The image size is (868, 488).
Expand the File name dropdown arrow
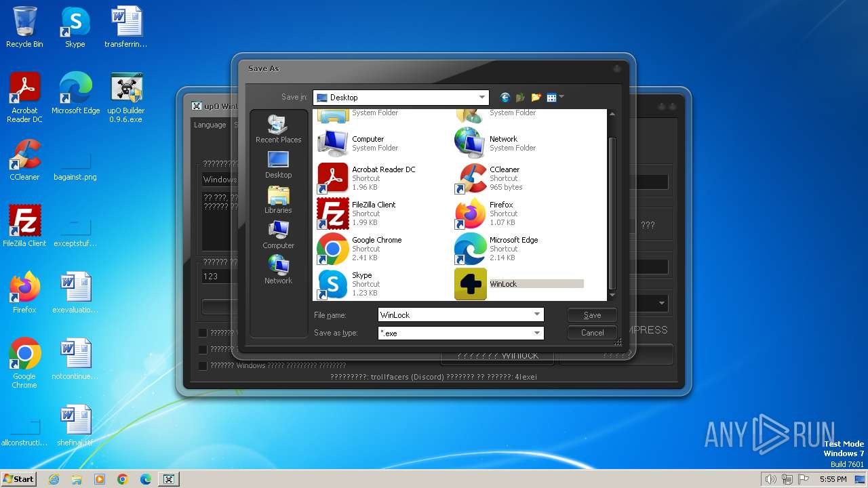537,315
